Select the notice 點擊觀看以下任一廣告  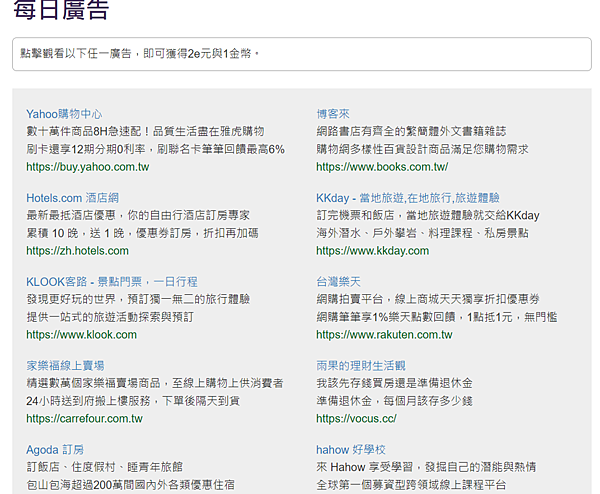click(75, 54)
